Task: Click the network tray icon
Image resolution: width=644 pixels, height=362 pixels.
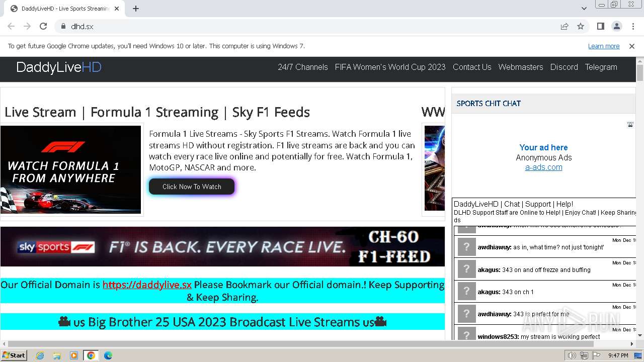Action: (584, 355)
